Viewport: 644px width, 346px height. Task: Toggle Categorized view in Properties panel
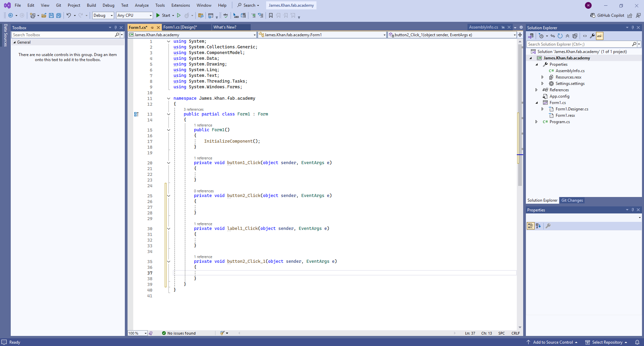531,226
